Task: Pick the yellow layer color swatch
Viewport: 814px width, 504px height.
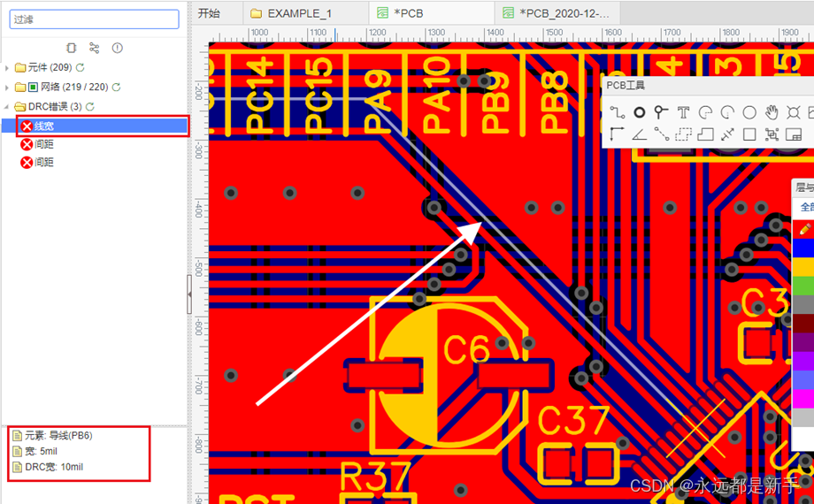Action: 803,267
